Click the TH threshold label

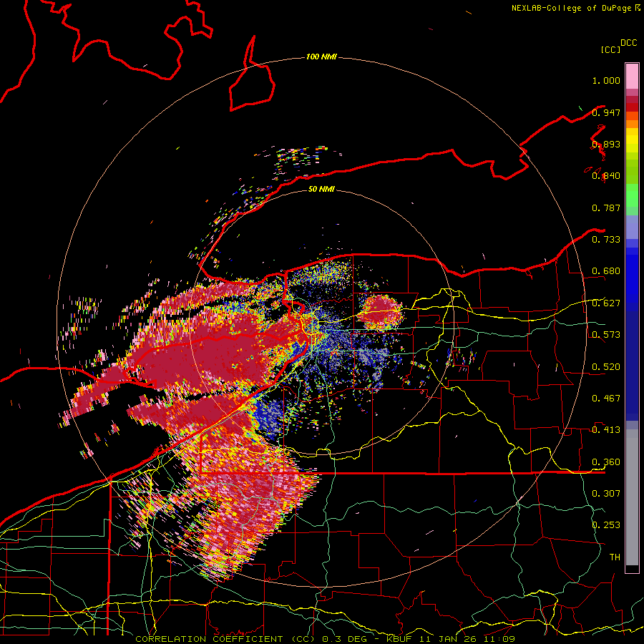click(x=615, y=557)
